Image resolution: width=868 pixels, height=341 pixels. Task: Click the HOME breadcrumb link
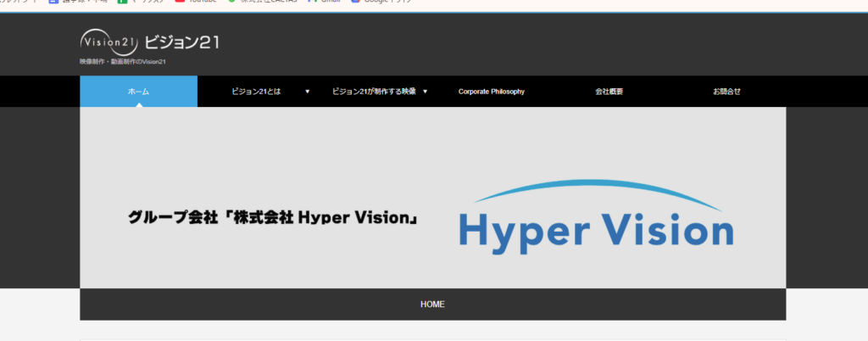pos(432,304)
